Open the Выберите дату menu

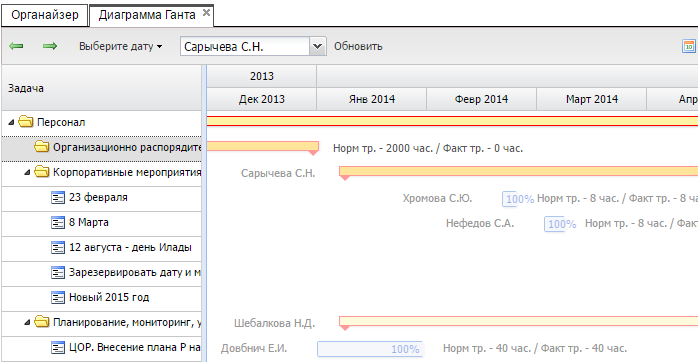pyautogui.click(x=120, y=46)
